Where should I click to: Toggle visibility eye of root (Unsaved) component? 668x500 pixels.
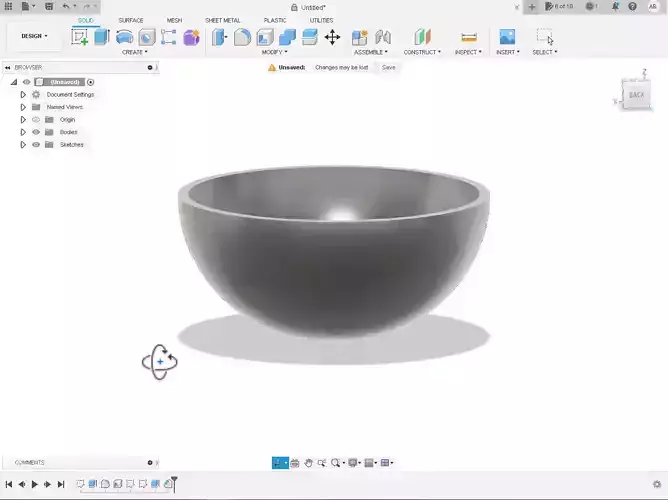(x=26, y=82)
